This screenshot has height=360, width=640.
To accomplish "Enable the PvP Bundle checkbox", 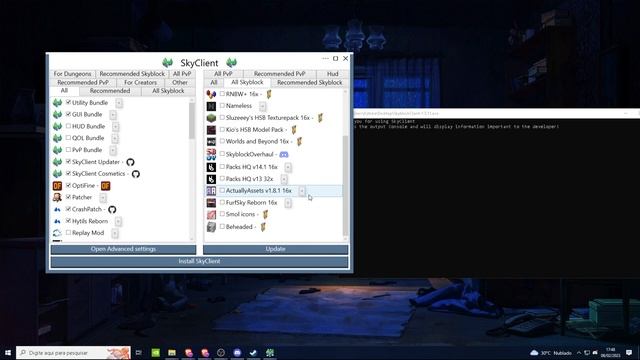I will 68,149.
